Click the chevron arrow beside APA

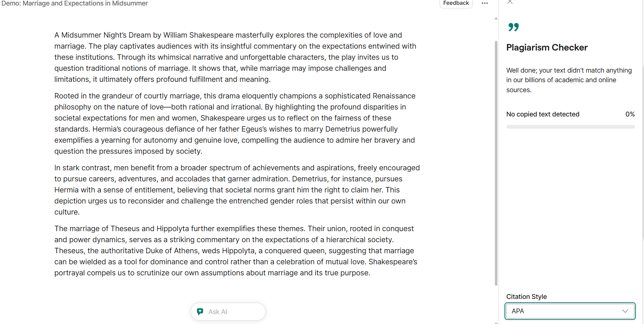[x=625, y=311]
